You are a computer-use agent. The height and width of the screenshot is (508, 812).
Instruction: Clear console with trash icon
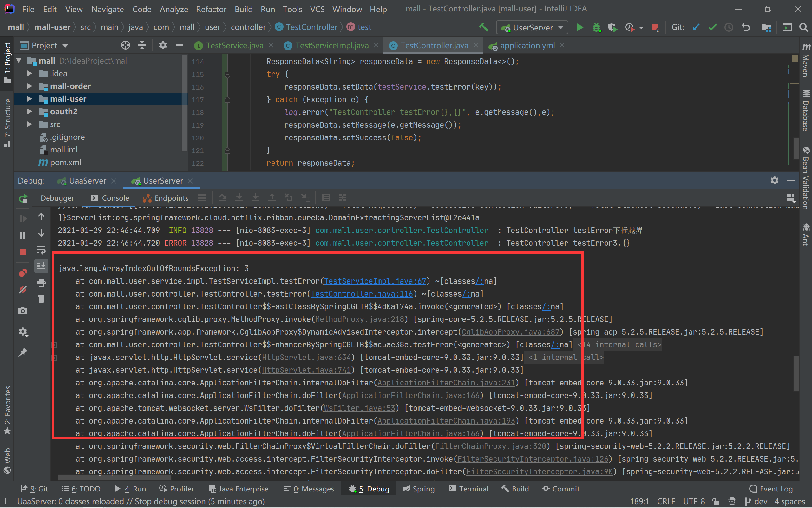coord(41,299)
